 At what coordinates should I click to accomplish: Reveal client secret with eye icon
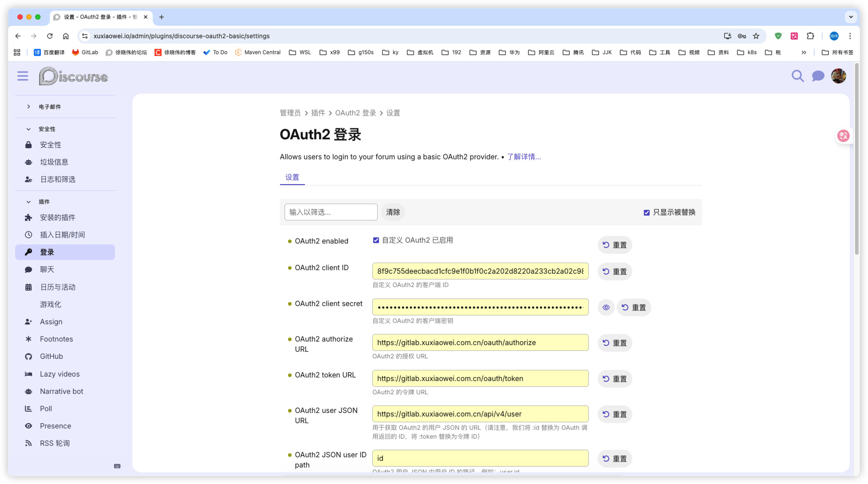606,307
